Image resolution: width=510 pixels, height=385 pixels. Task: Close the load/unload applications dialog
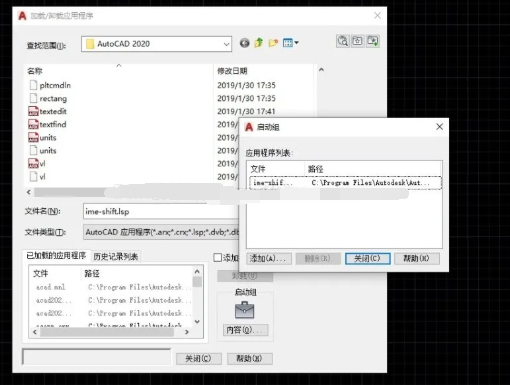[x=377, y=15]
